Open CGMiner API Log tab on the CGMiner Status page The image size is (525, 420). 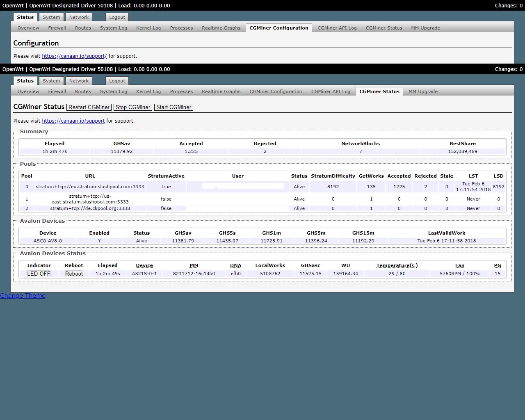pyautogui.click(x=331, y=91)
